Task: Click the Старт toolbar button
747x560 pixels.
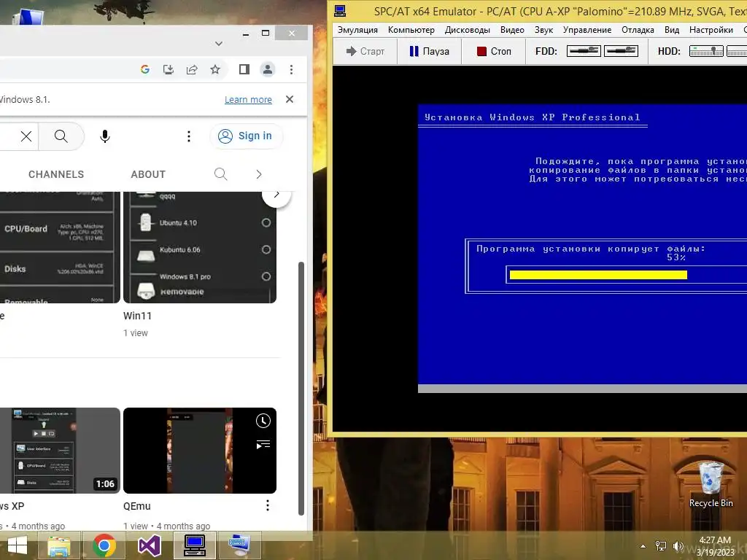Action: (x=365, y=52)
